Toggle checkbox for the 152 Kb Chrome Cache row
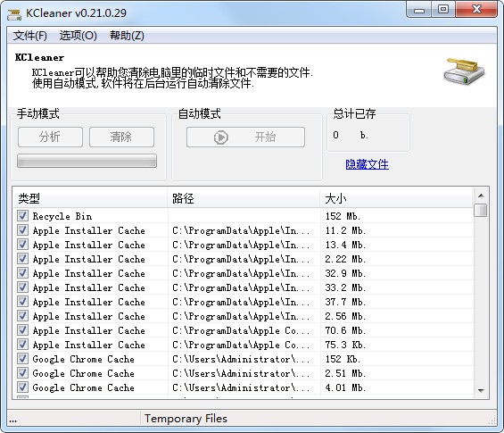Screen dimensions: 504x433 coord(22,358)
